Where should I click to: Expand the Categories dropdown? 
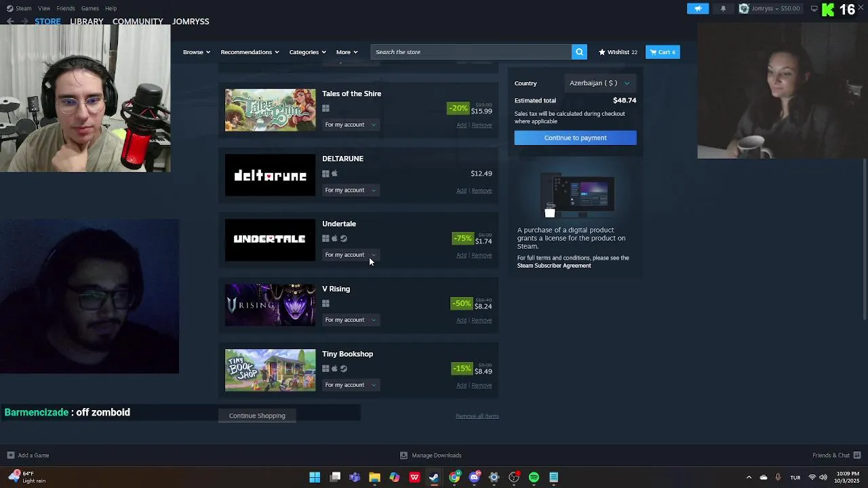tap(307, 52)
